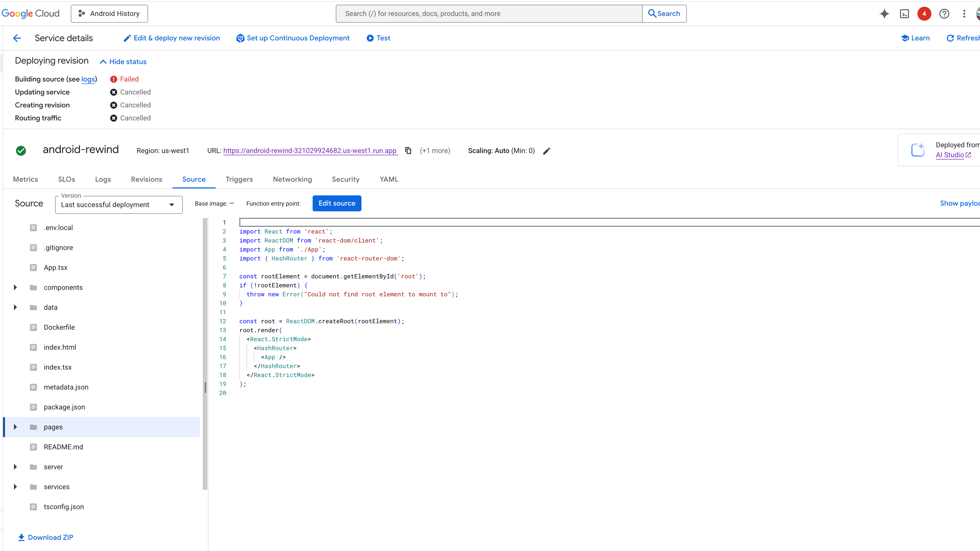
Task: Open the build logs link
Action: pyautogui.click(x=88, y=79)
